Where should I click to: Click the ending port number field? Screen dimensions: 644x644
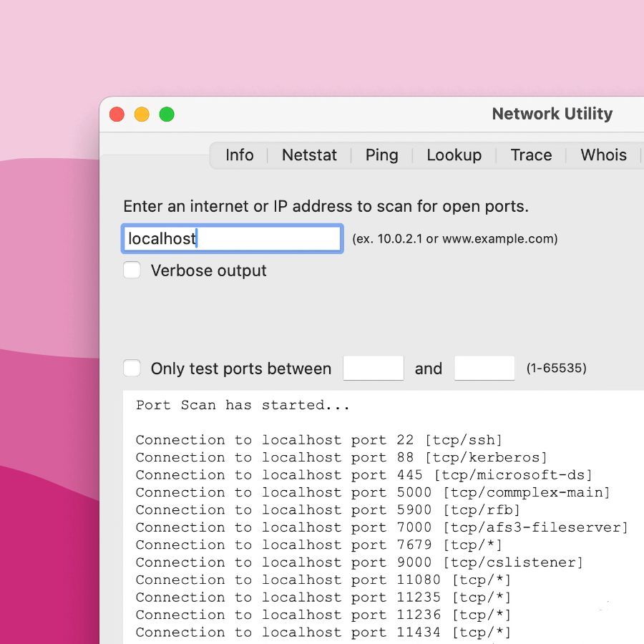[x=484, y=368]
